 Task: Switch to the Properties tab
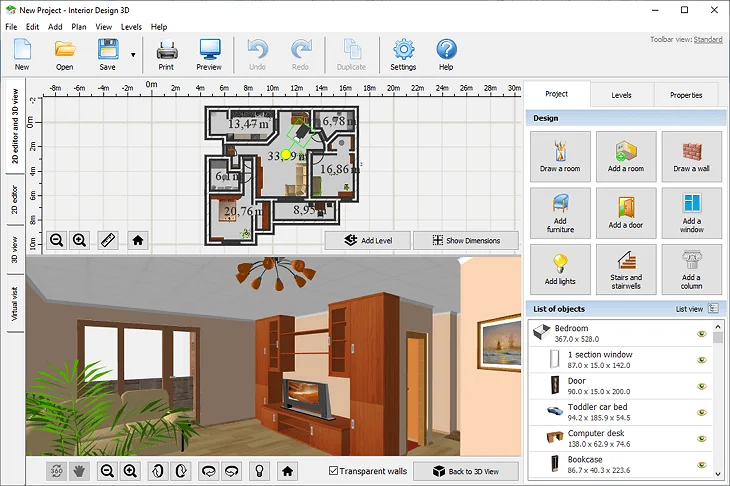[x=686, y=95]
